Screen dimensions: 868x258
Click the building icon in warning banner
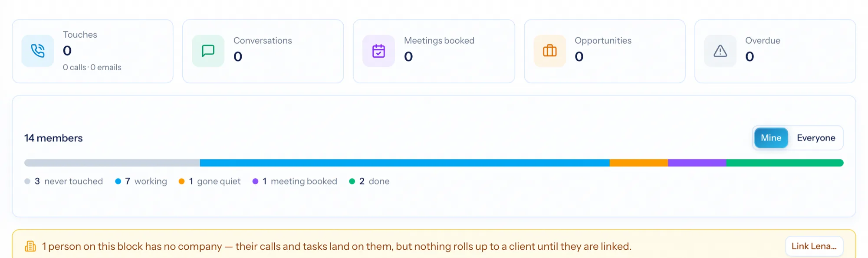tap(30, 246)
